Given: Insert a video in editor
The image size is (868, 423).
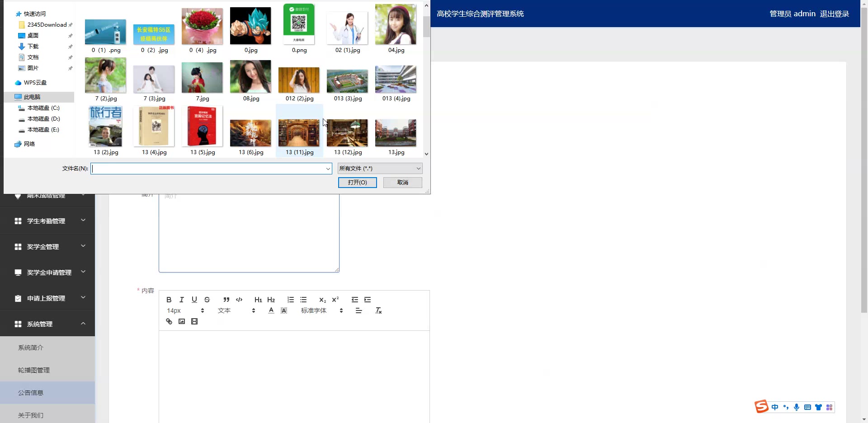Looking at the screenshot, I should tap(194, 321).
